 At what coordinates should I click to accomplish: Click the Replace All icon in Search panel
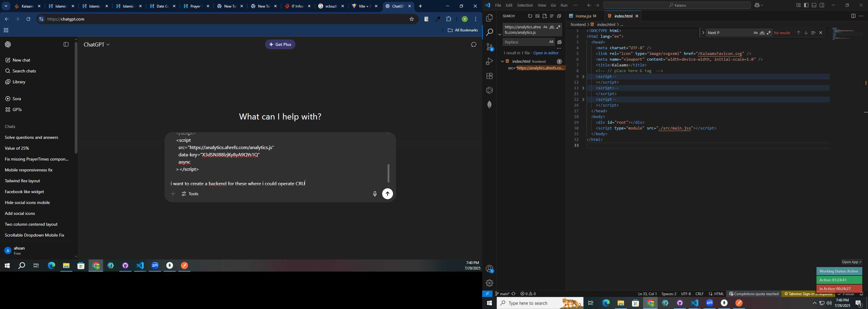coord(559,42)
